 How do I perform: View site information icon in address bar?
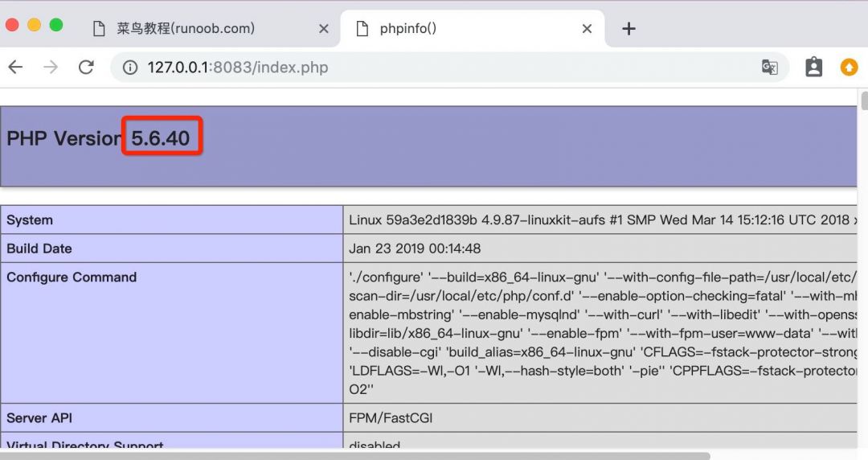pyautogui.click(x=130, y=68)
